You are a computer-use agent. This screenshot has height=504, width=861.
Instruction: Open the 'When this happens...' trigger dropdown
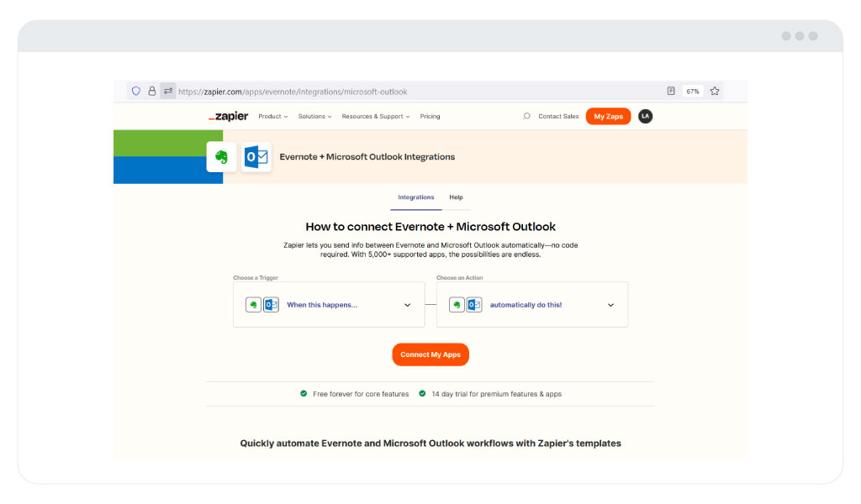(x=329, y=305)
